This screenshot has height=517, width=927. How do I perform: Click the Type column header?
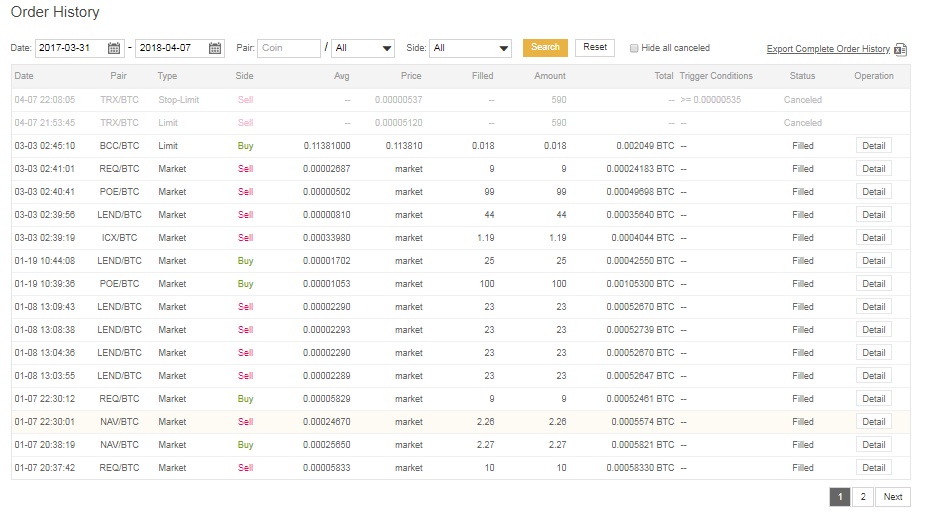pos(167,76)
